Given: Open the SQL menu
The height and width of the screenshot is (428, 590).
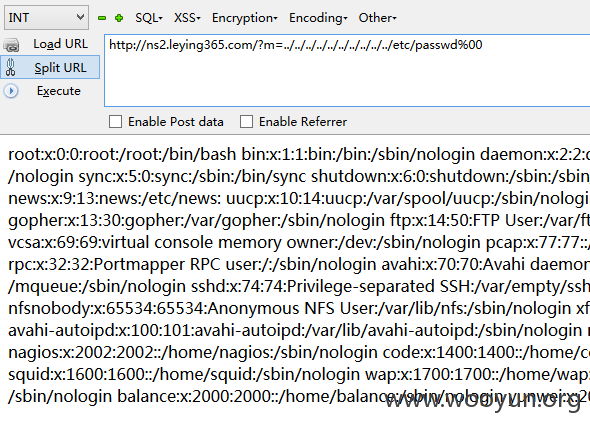Looking at the screenshot, I should [x=149, y=18].
